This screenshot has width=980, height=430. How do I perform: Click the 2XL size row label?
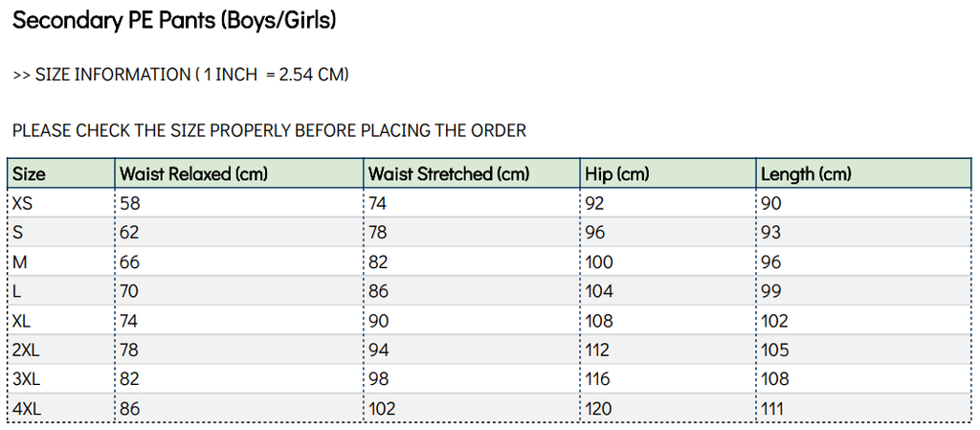(x=28, y=350)
